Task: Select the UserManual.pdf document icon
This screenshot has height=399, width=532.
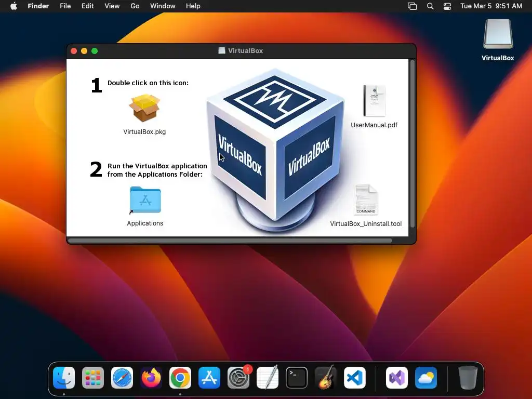Action: coord(374,101)
